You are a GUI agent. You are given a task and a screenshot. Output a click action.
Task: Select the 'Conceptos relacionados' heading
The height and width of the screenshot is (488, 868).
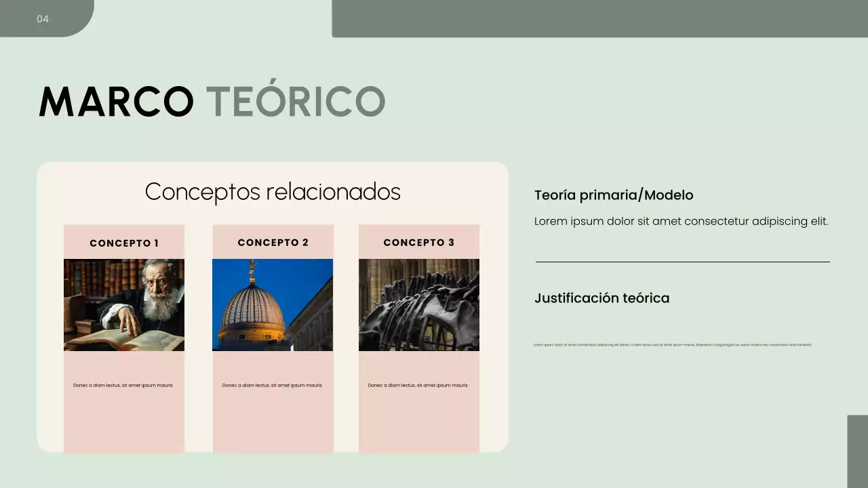(x=273, y=192)
